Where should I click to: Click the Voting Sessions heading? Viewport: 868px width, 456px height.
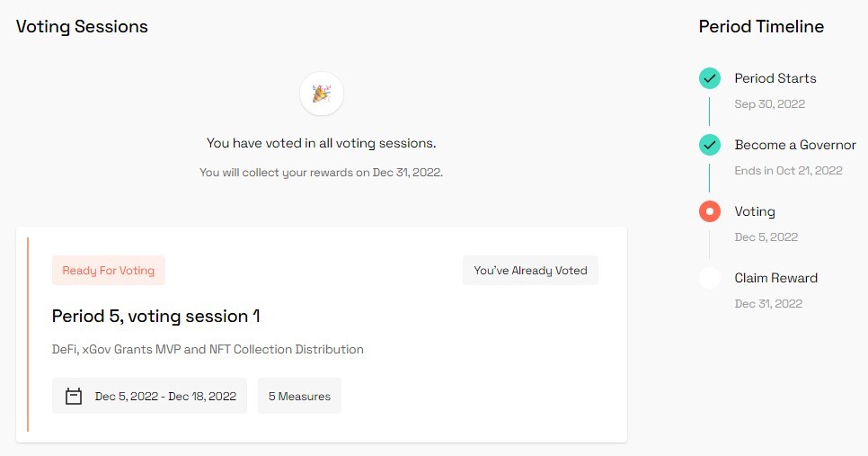[x=82, y=27]
